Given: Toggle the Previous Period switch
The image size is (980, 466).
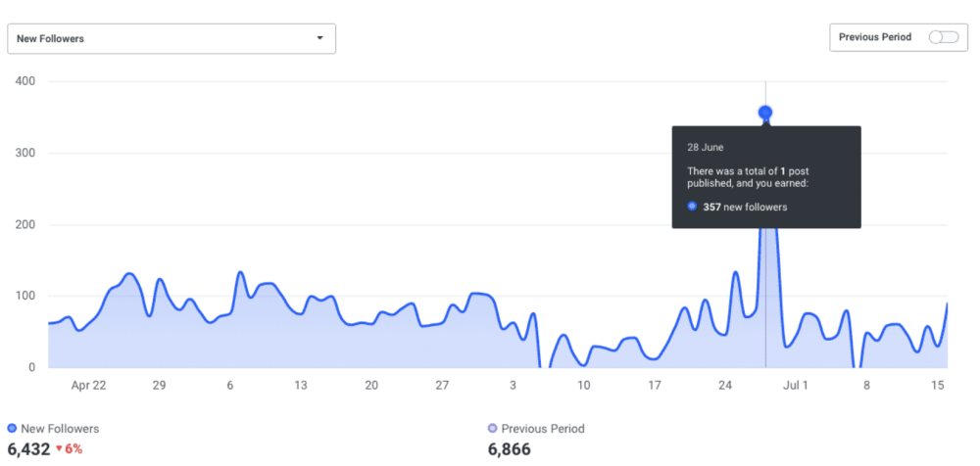Looking at the screenshot, I should pyautogui.click(x=943, y=37).
